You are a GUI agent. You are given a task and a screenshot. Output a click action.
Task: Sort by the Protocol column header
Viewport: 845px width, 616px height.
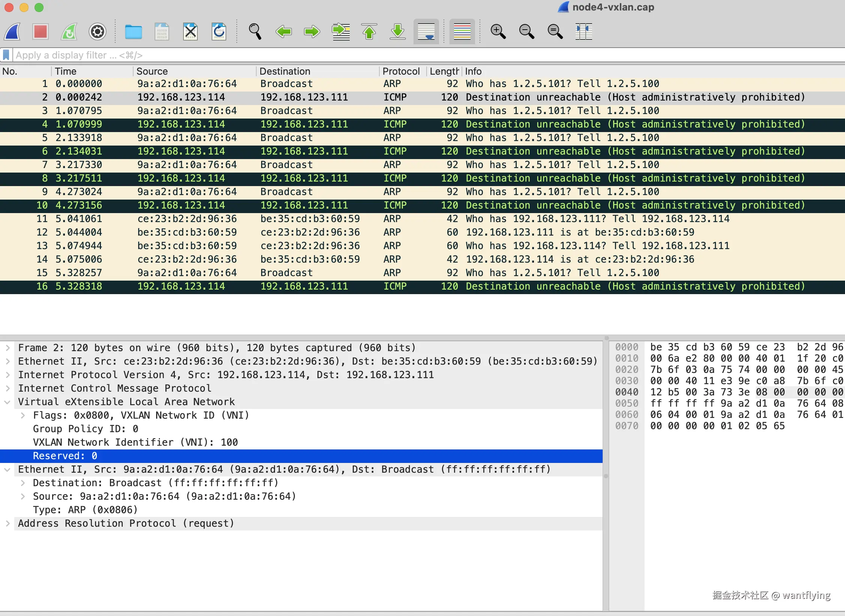pos(401,71)
